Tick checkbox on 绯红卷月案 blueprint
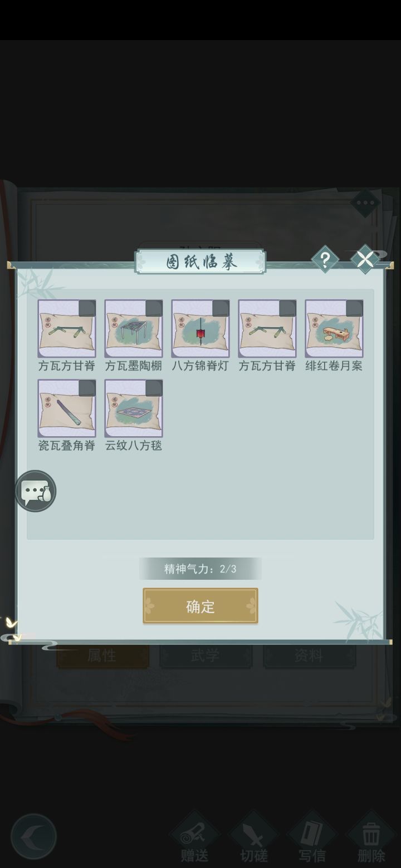Image resolution: width=401 pixels, height=868 pixels. [354, 308]
